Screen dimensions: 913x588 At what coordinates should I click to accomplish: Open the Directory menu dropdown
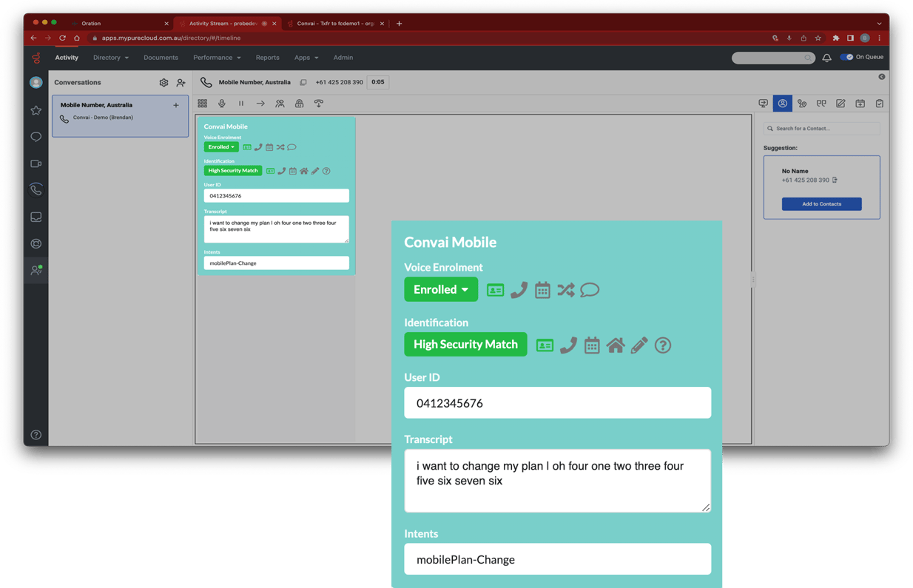[x=111, y=58]
